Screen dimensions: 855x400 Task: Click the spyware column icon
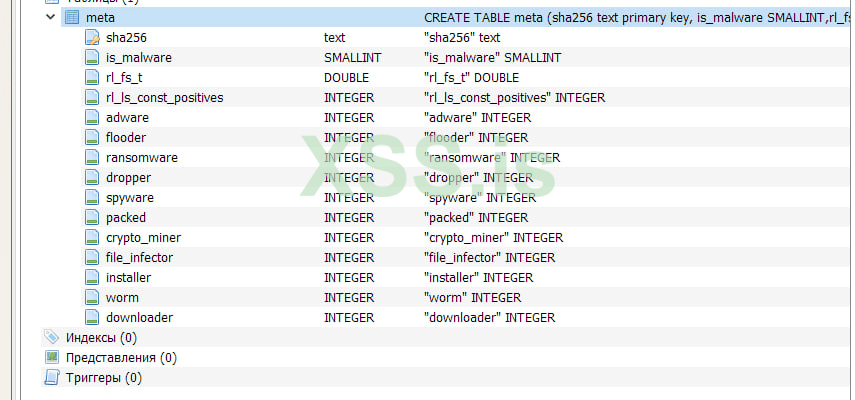(x=93, y=197)
